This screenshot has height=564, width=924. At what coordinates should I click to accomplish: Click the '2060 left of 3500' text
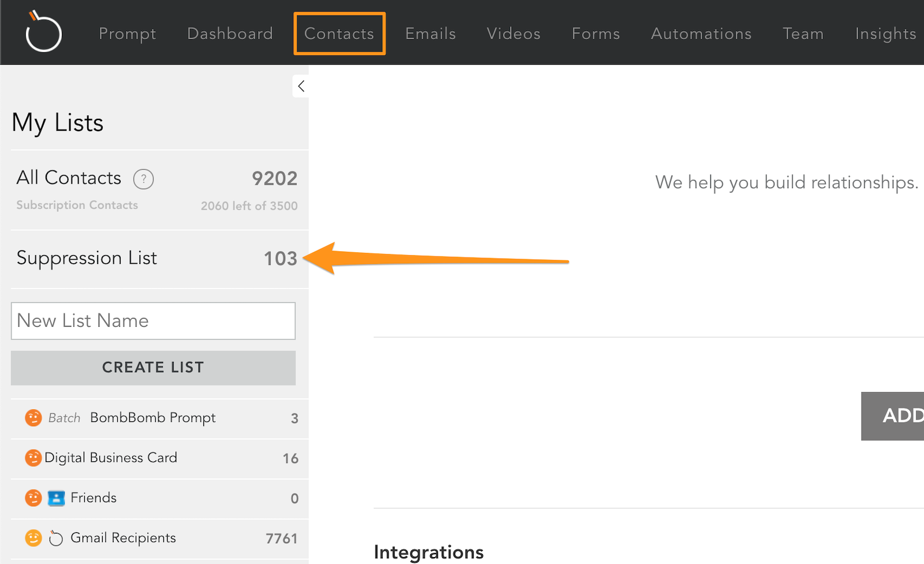tap(249, 206)
